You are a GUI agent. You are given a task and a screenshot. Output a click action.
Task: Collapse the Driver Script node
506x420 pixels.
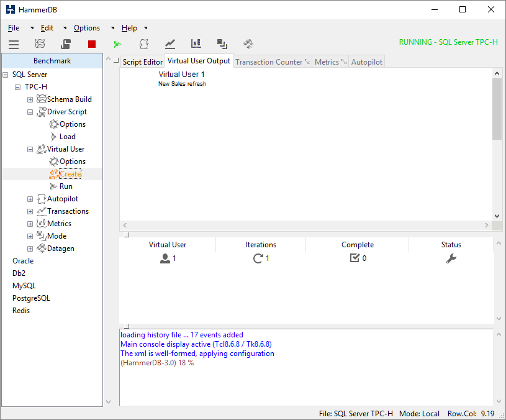tap(30, 112)
